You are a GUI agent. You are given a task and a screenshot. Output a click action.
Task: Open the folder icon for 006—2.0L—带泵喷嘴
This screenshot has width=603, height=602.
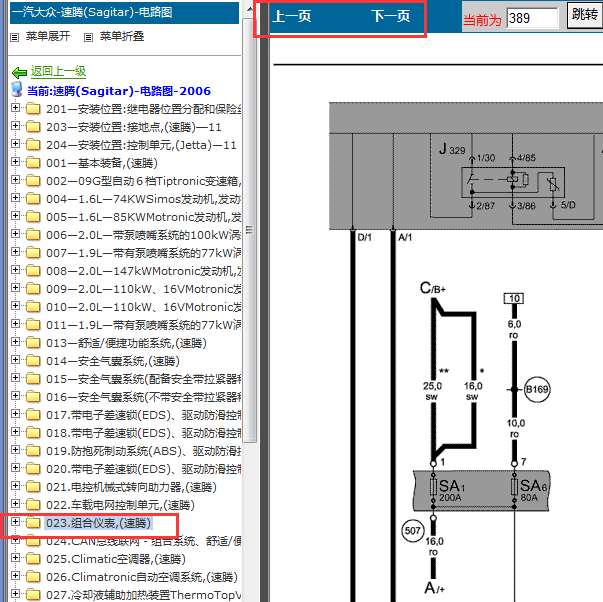click(33, 235)
